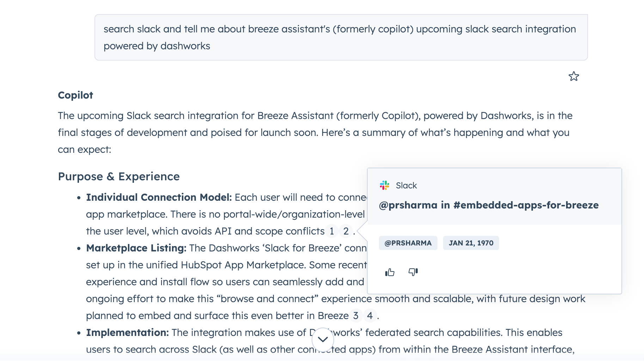The width and height of the screenshot is (644, 362).
Task: Click the 'JAN 21, 1970' date tag
Action: click(471, 243)
